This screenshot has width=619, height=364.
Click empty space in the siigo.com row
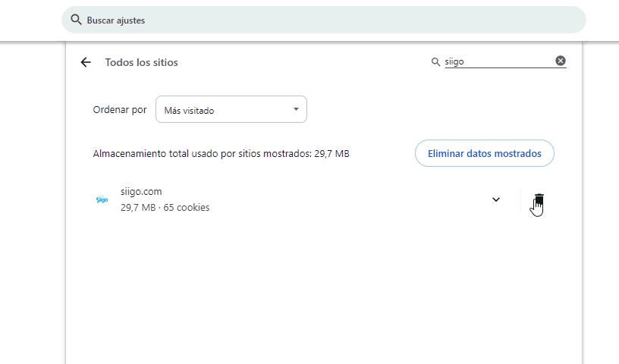341,199
